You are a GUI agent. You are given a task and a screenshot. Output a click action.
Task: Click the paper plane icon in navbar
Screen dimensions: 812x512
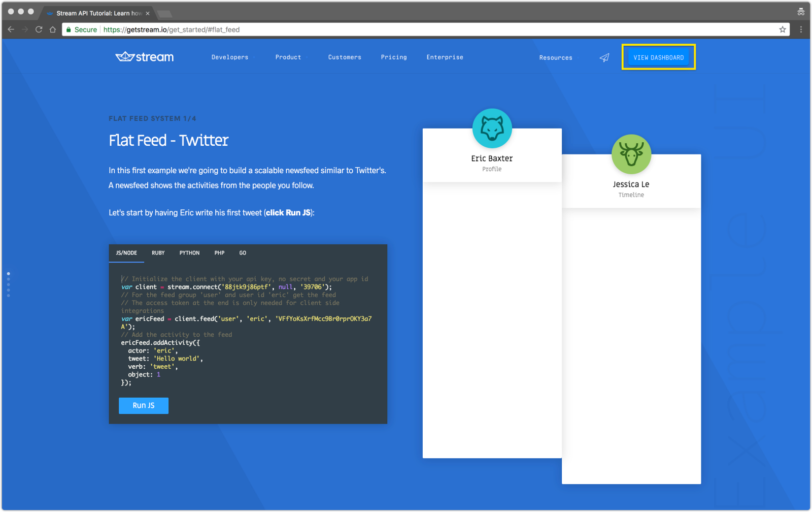604,57
